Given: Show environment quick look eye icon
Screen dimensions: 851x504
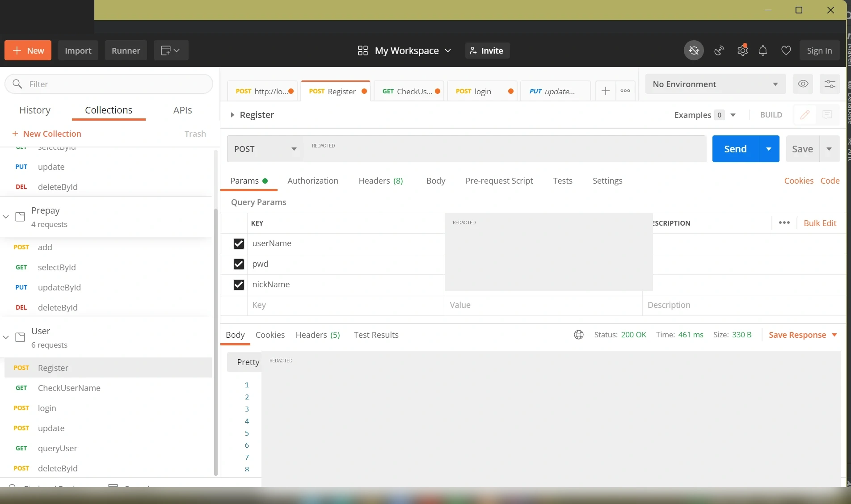Looking at the screenshot, I should click(803, 84).
